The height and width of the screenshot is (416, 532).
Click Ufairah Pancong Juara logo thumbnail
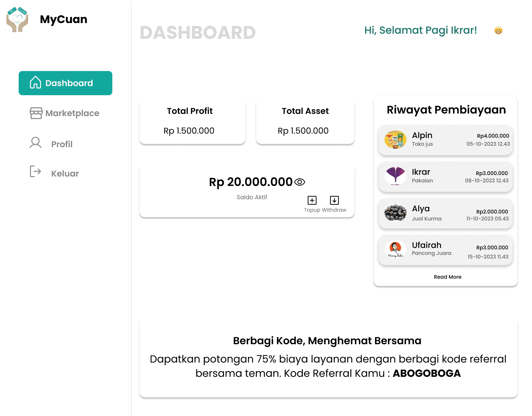click(x=396, y=249)
